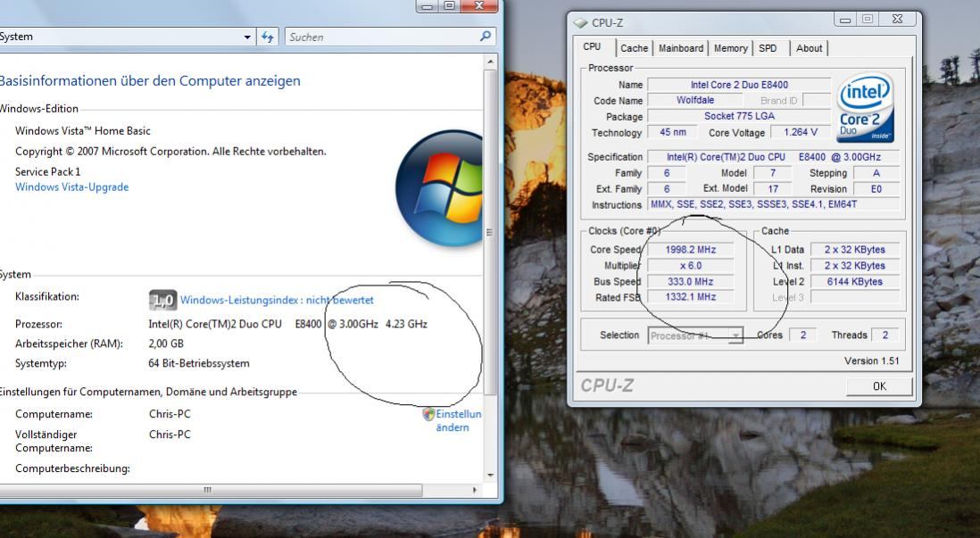
Task: Open the address bar history dropdown arrow
Action: coord(247,37)
